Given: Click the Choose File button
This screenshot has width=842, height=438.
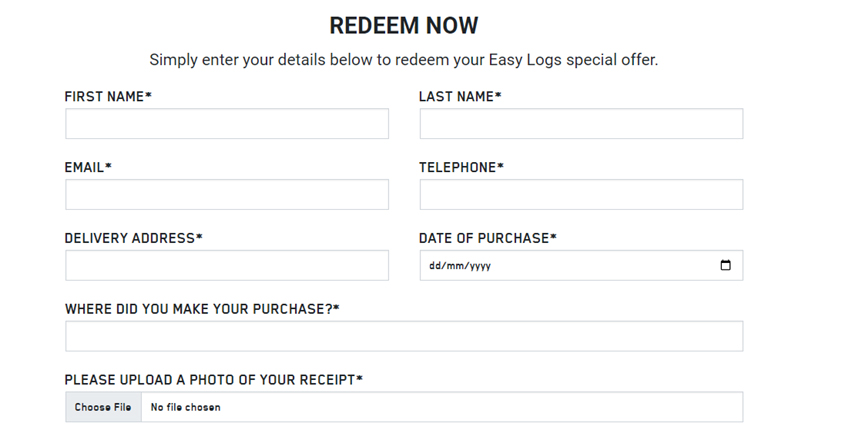Looking at the screenshot, I should 103,407.
